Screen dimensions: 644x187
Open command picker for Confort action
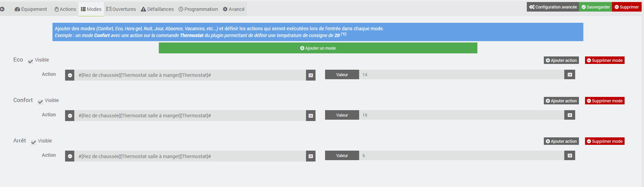[x=311, y=116]
